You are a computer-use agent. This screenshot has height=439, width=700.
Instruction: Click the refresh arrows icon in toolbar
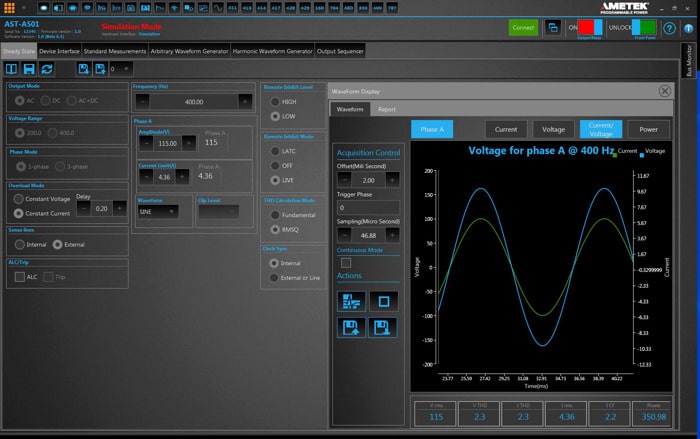pos(47,68)
